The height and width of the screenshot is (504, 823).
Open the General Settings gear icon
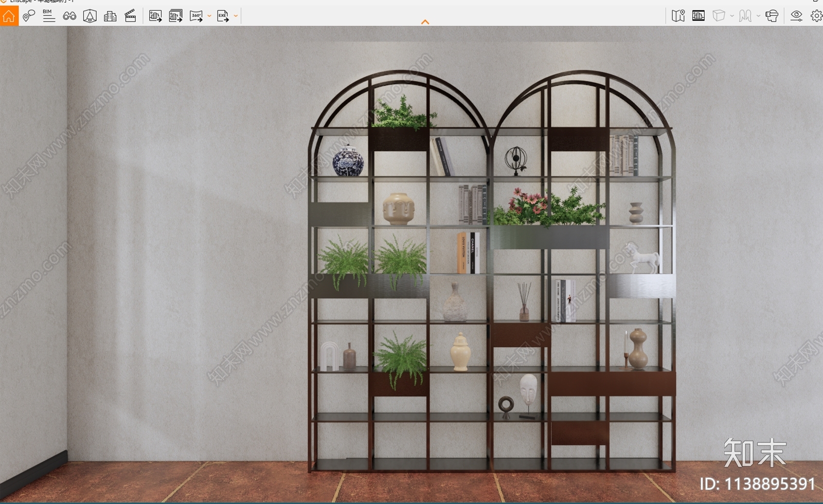[816, 16]
